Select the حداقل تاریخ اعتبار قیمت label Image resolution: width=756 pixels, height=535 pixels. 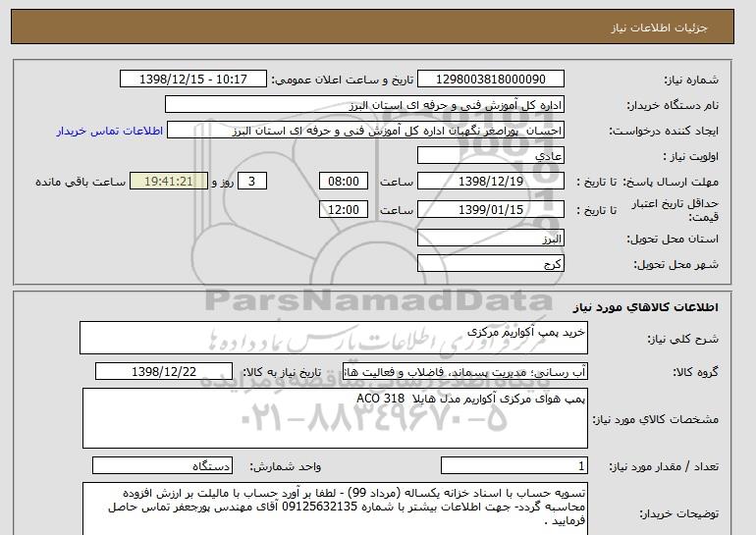675,210
